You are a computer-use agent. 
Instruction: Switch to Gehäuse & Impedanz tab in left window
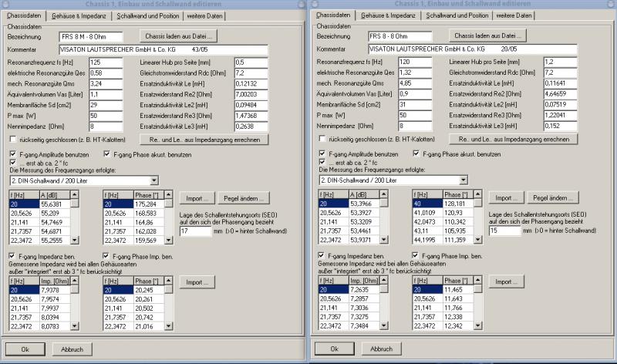[79, 16]
